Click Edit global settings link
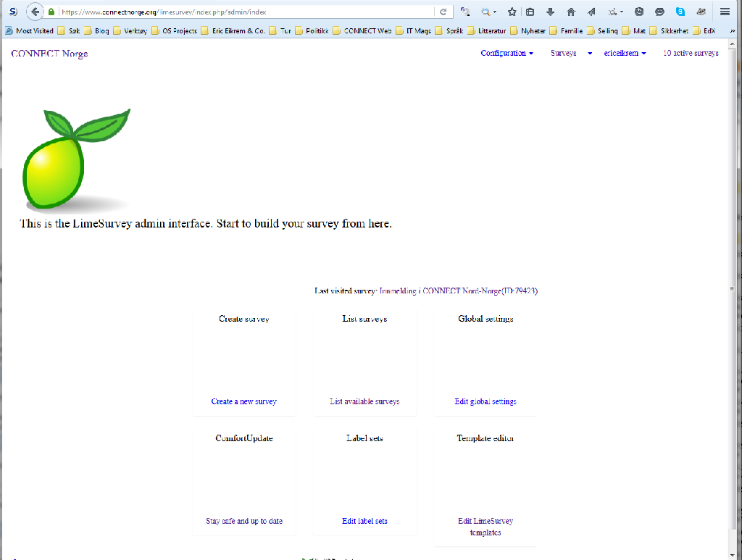Screen dimensions: 742x560 485,401
